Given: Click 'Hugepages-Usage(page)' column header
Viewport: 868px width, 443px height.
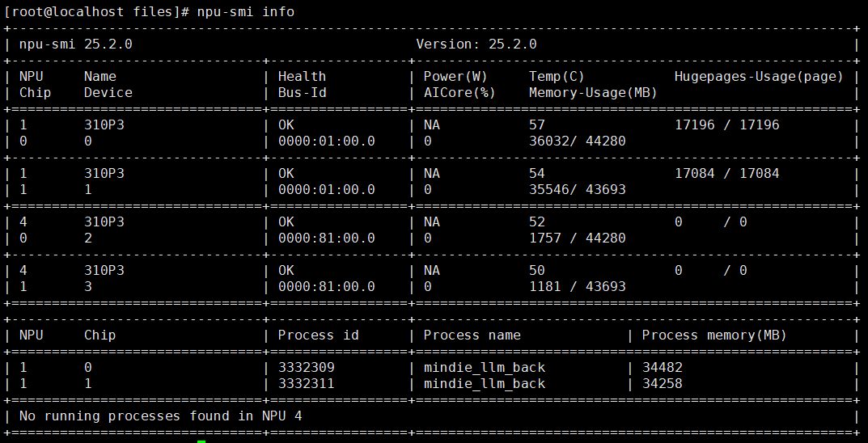Looking at the screenshot, I should pos(759,76).
